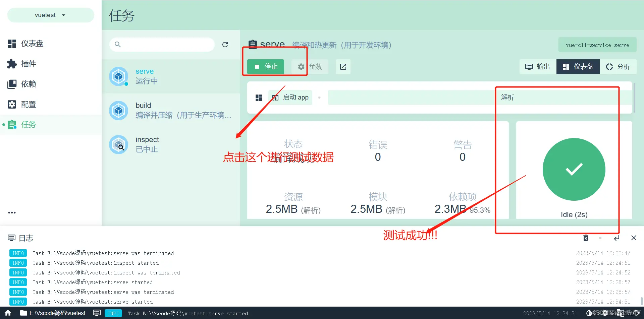644x319 pixels.
Task: Open the 配置 (configuration) section
Action: coord(29,104)
